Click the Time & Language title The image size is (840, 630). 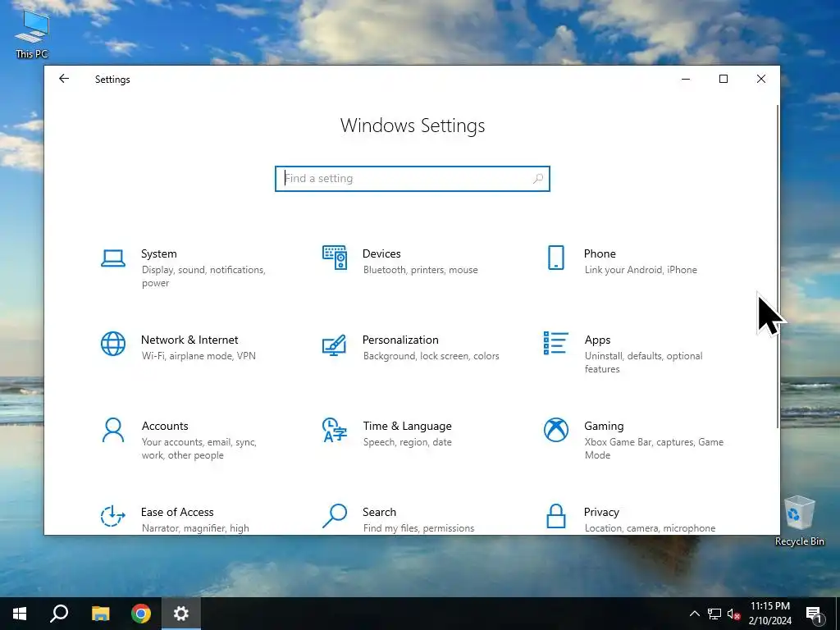pyautogui.click(x=407, y=426)
